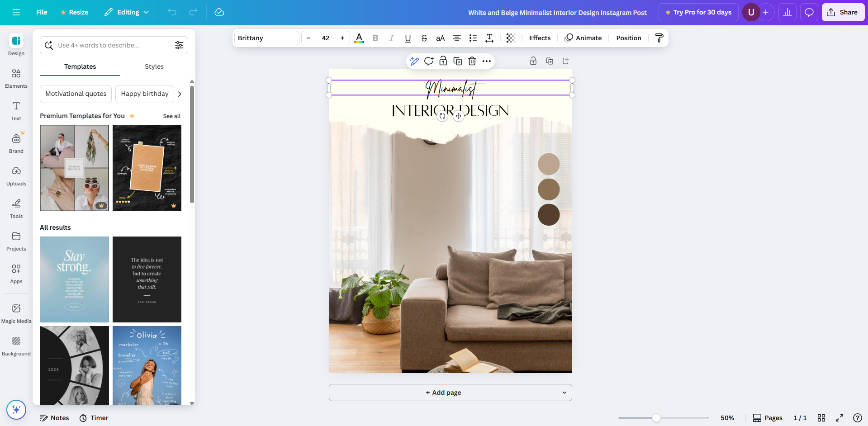Duplicate the selected element
The image size is (868, 426).
click(x=457, y=61)
